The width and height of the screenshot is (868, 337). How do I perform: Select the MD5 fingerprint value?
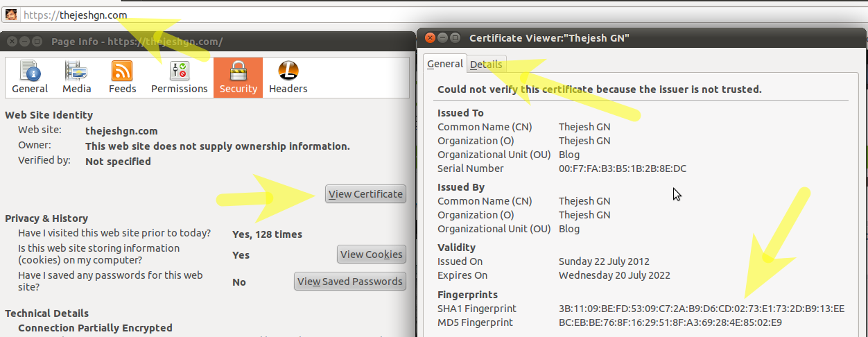tap(670, 322)
